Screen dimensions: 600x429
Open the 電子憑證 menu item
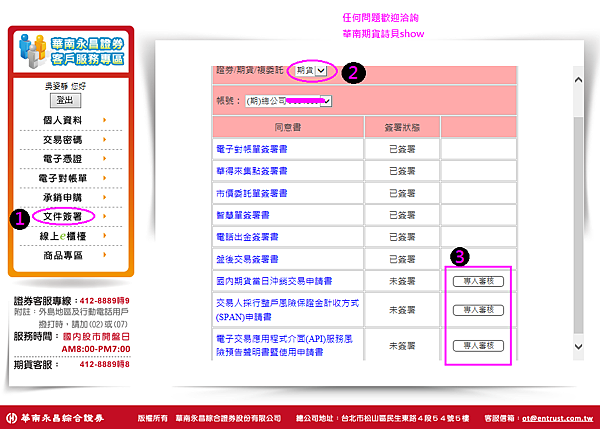(x=62, y=159)
